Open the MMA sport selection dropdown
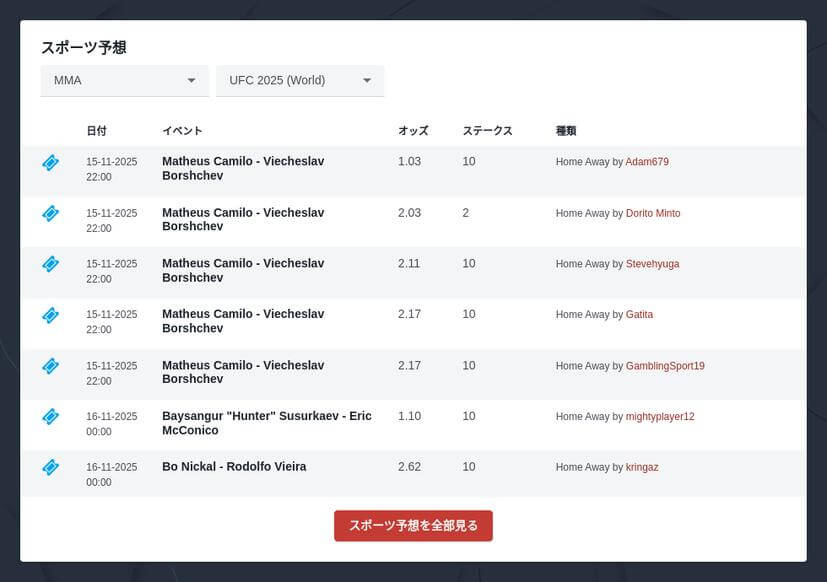Viewport: 827px width, 582px height. coord(124,81)
